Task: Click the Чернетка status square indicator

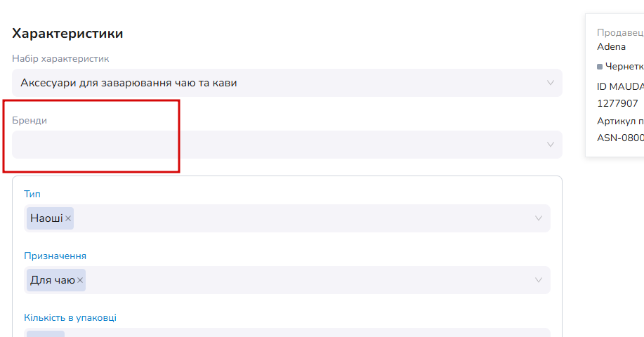Action: [600, 67]
